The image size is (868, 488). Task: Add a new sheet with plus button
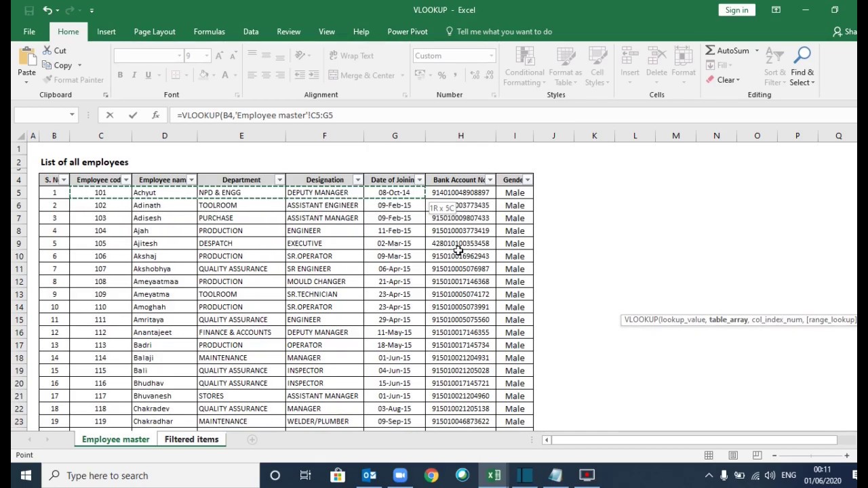(x=252, y=439)
